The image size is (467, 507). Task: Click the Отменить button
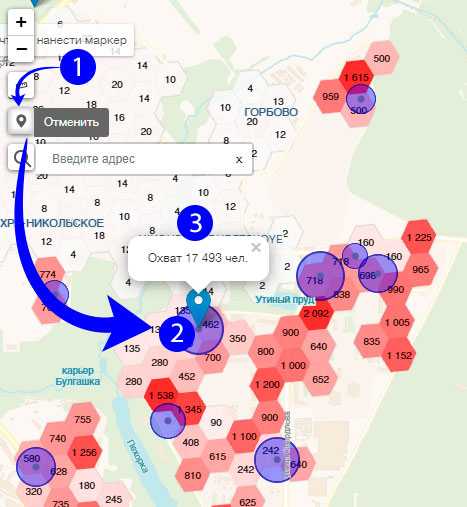(71, 122)
